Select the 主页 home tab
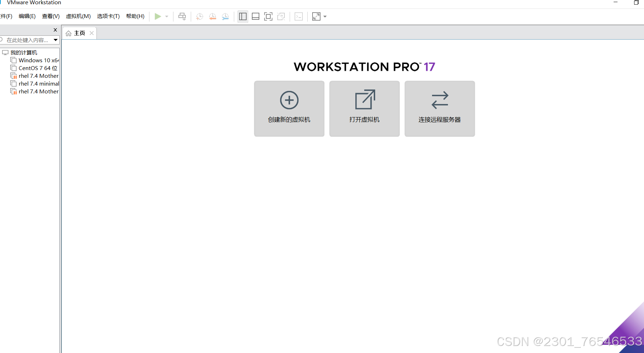Viewport: 644px width, 353px height. pyautogui.click(x=79, y=33)
